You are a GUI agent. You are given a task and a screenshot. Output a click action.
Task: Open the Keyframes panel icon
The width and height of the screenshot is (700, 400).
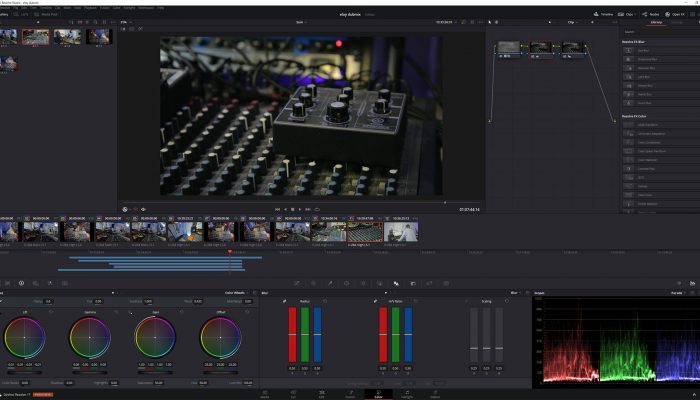[679, 283]
